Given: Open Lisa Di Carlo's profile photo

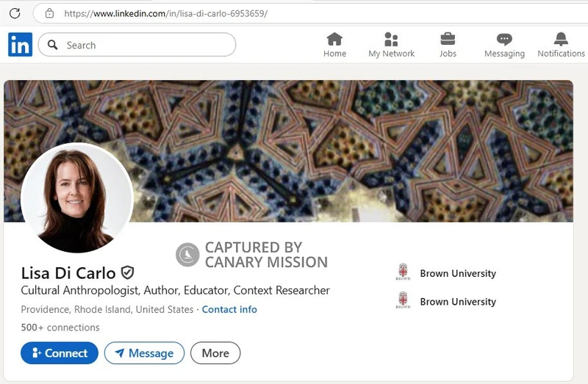Looking at the screenshot, I should point(77,198).
